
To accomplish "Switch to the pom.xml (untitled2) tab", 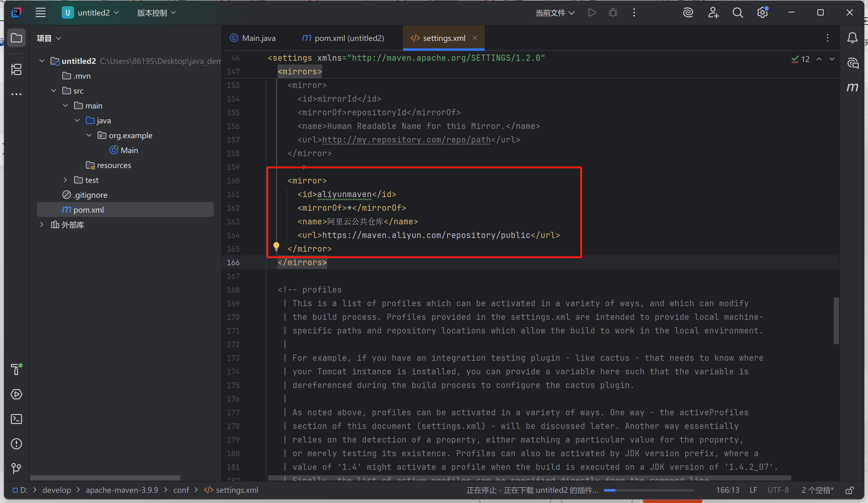I will [343, 38].
